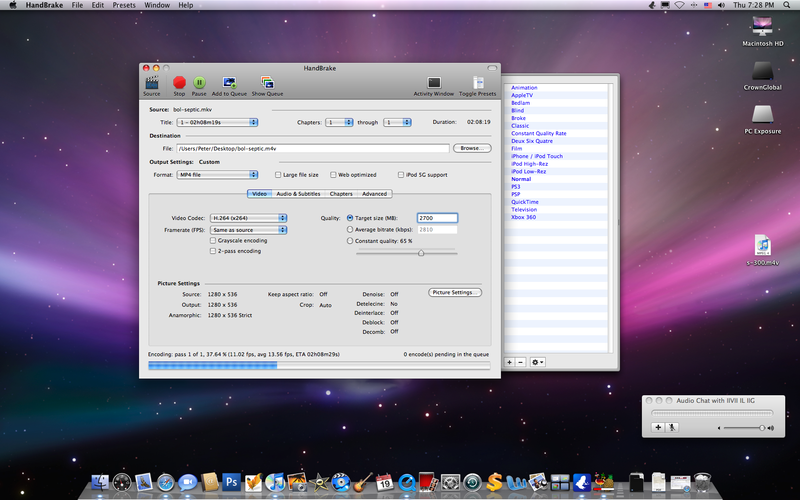Stop the current encode
The image size is (800, 500).
(179, 83)
